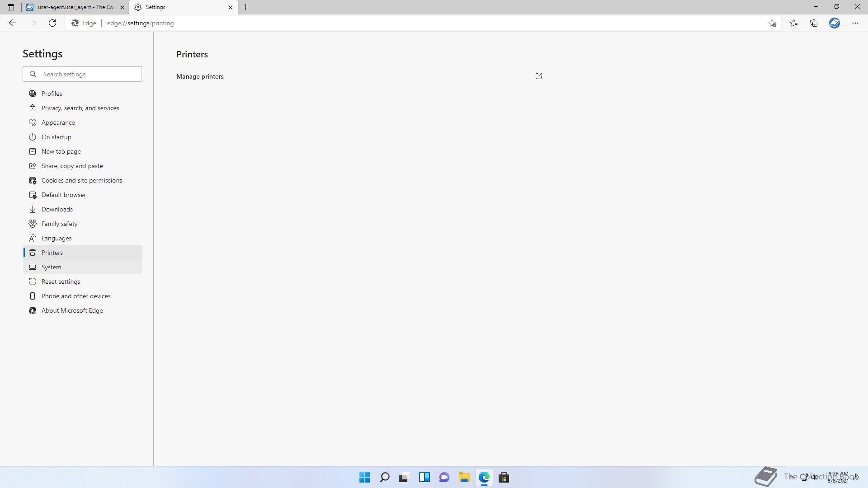Go to On startup settings
The image size is (868, 488).
click(x=82, y=137)
